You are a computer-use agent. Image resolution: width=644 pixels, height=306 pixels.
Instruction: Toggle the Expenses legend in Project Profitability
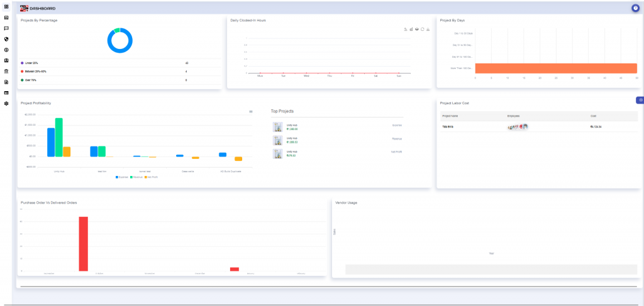pos(122,177)
